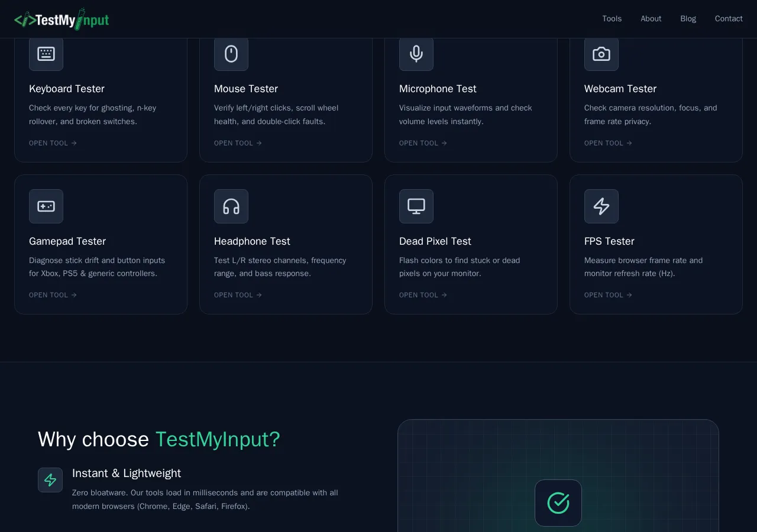Select the Keyboard Tester title
Image resolution: width=757 pixels, height=532 pixels.
coord(67,89)
